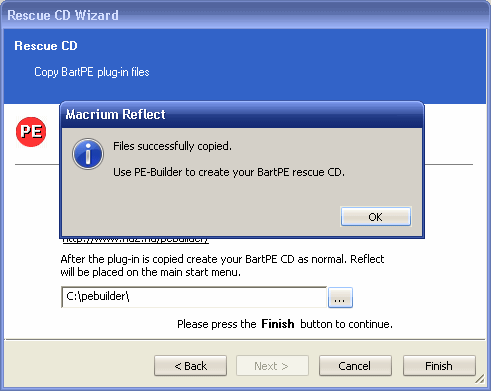
Task: Click the red PE BartPE icon
Action: pos(31,132)
